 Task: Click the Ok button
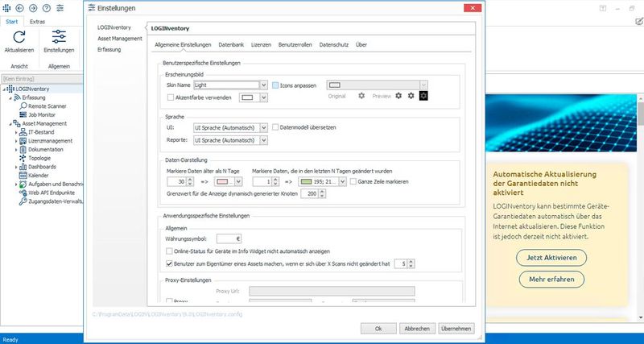coord(378,329)
